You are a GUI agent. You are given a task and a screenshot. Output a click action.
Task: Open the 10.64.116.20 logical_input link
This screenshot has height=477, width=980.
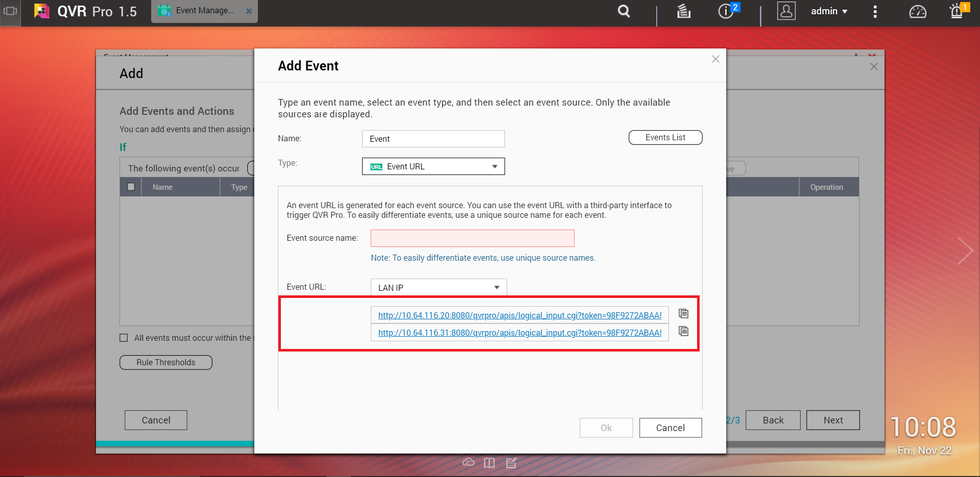point(519,315)
